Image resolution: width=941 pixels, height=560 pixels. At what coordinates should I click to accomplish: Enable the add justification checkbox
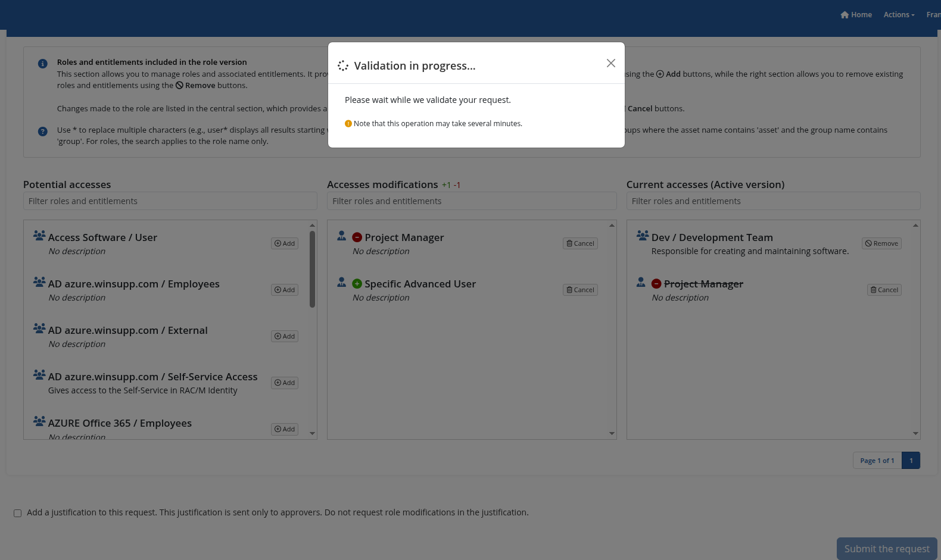[18, 513]
